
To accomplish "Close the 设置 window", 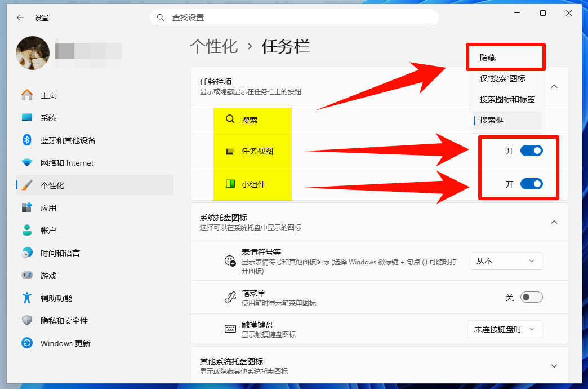I will [x=568, y=13].
